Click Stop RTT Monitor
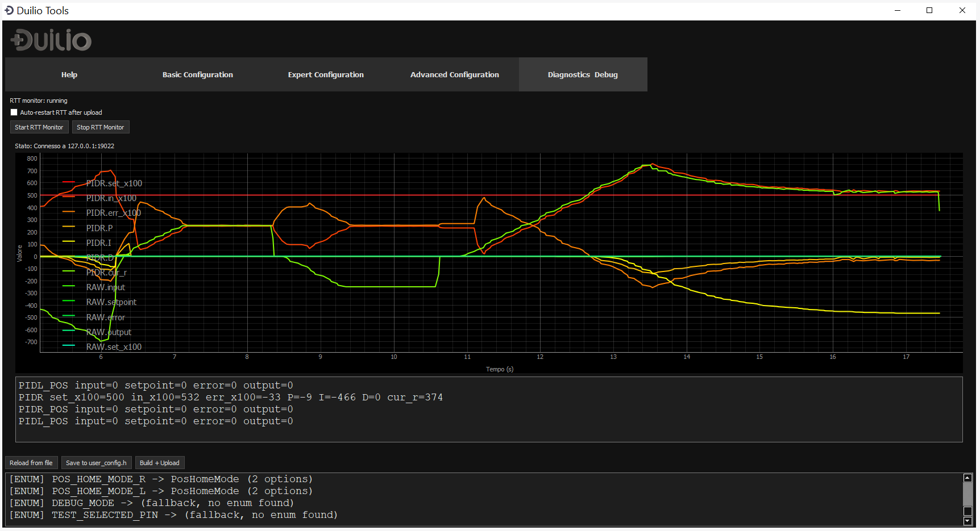 (101, 127)
